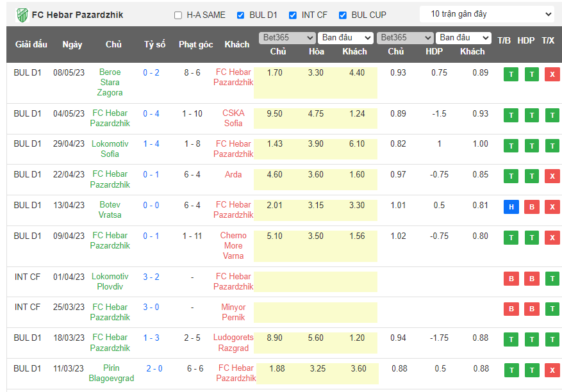Click red B badge in Lokomotiv Plovdiv row's HDP column
562x392 pixels.
pyautogui.click(x=531, y=279)
